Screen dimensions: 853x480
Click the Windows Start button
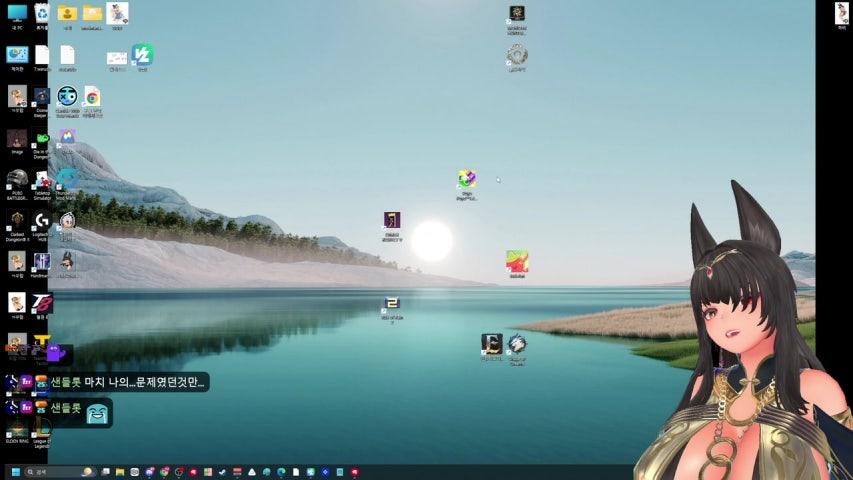[16, 472]
